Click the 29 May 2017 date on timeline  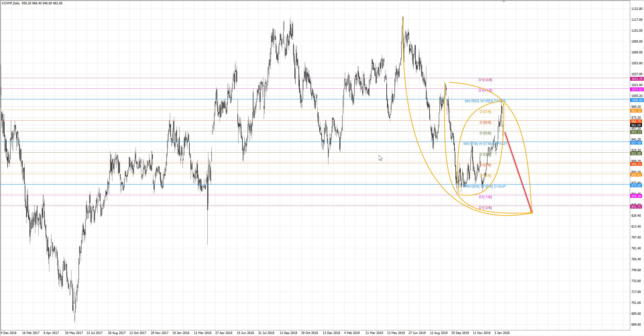pos(74,333)
